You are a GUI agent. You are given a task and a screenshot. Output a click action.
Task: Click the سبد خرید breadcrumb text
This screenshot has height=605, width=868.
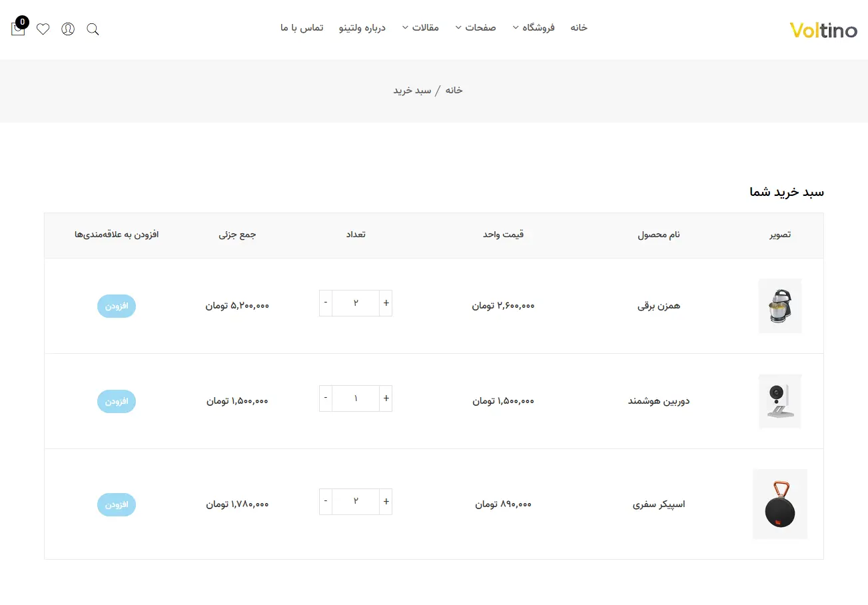412,90
